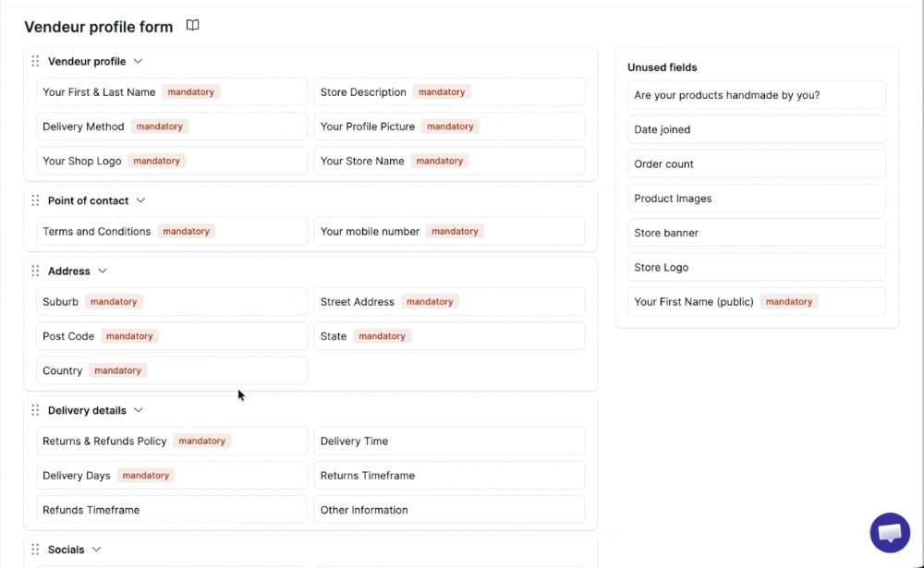Collapse the Vendeur profile section chevron
This screenshot has height=568, width=924.
(138, 61)
